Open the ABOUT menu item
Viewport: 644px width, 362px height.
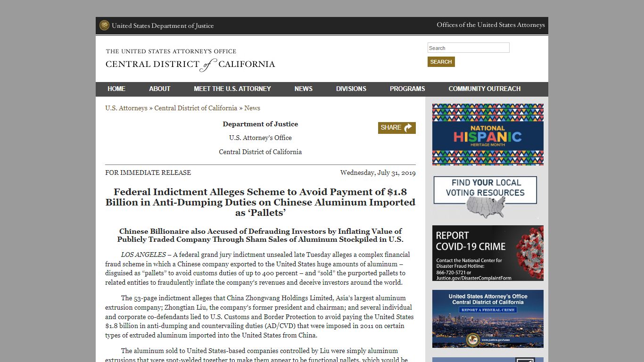coord(160,89)
